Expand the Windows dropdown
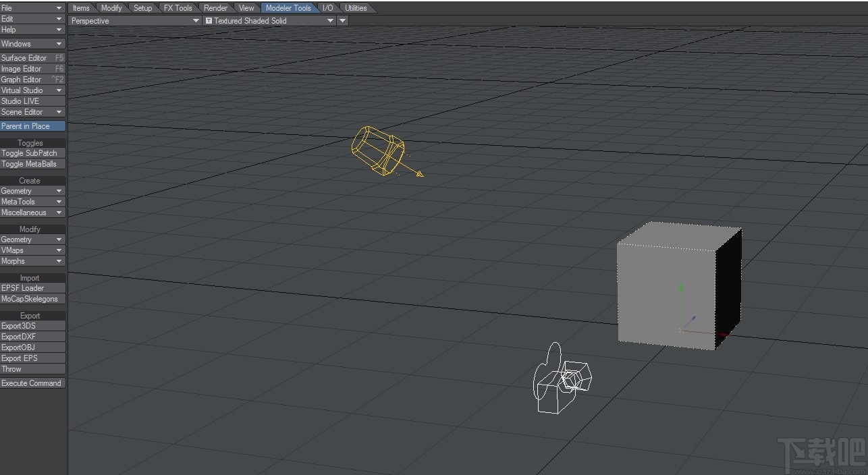Screen dimensions: 868x475 (x=32, y=43)
